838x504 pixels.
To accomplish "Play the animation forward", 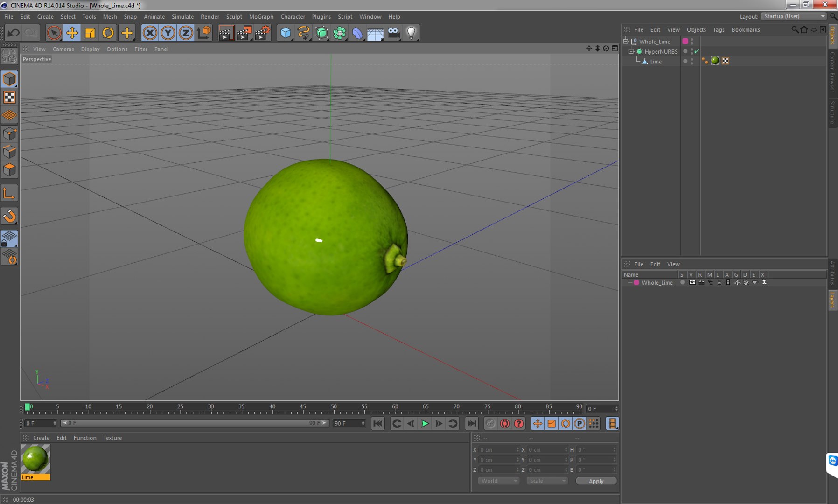I will 425,423.
